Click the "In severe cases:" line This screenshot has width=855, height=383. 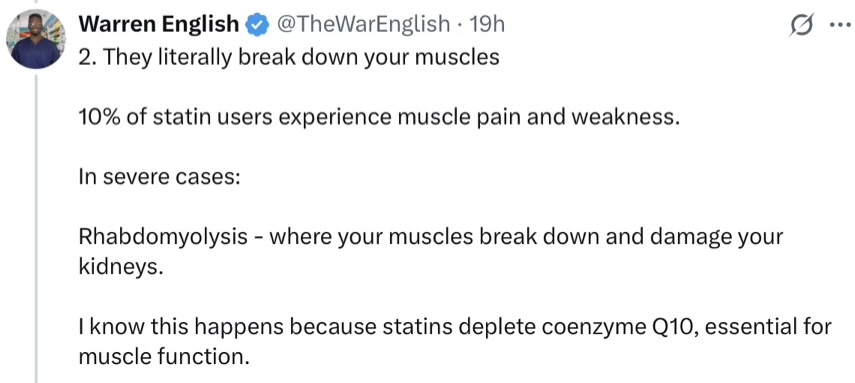tap(159, 178)
